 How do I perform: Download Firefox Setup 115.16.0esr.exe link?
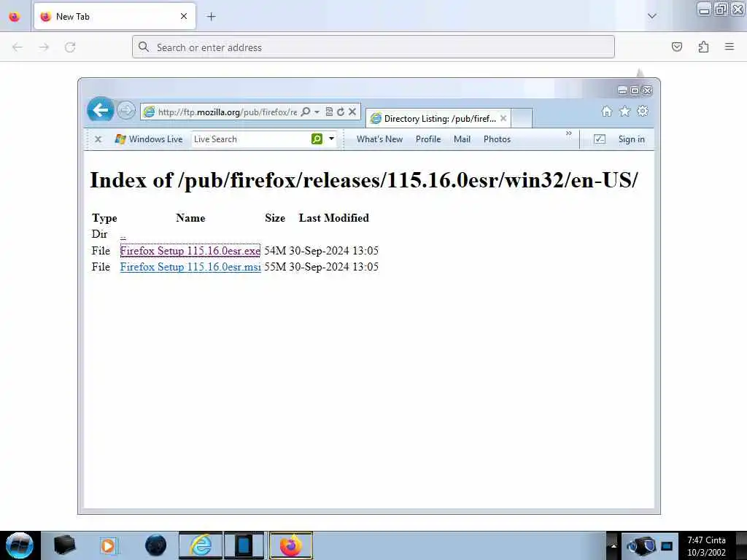click(x=190, y=251)
